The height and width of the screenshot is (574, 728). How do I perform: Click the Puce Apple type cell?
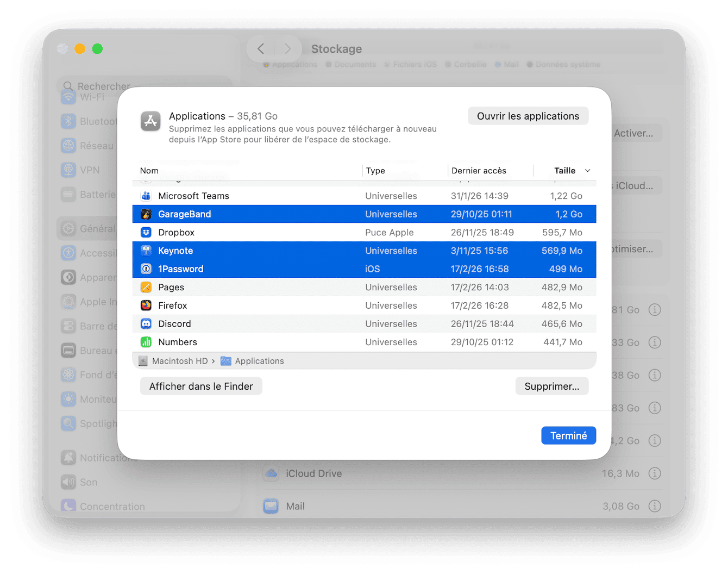pos(389,232)
